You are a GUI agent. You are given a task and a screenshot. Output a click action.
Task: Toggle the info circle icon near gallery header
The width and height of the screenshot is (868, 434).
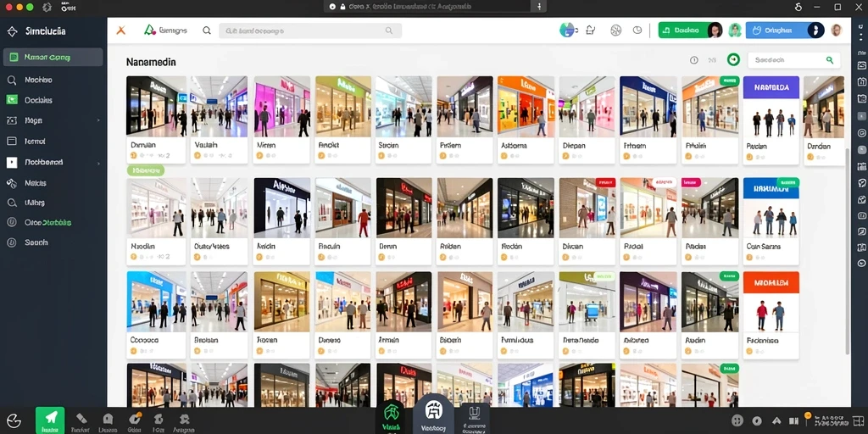coord(693,60)
